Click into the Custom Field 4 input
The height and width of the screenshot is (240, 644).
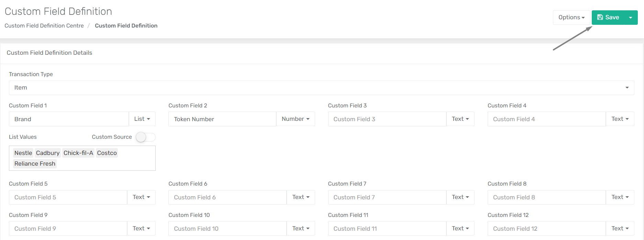[x=546, y=119]
